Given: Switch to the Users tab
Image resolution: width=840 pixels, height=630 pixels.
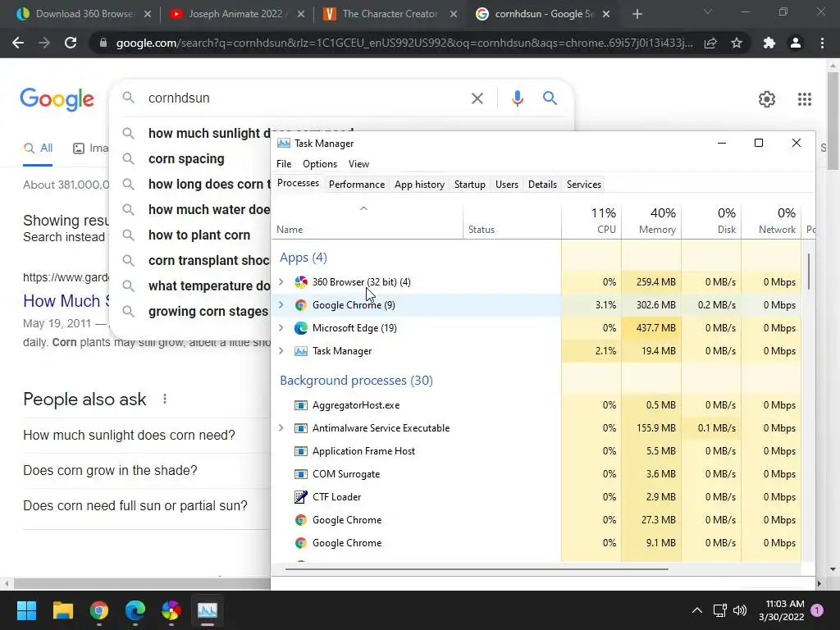Looking at the screenshot, I should [x=507, y=185].
